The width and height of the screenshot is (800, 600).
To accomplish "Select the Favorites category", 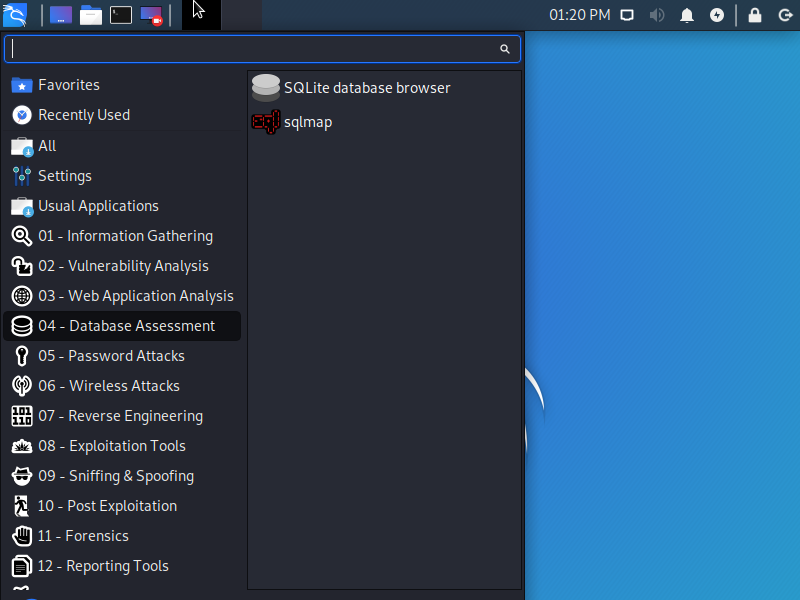I will [68, 85].
